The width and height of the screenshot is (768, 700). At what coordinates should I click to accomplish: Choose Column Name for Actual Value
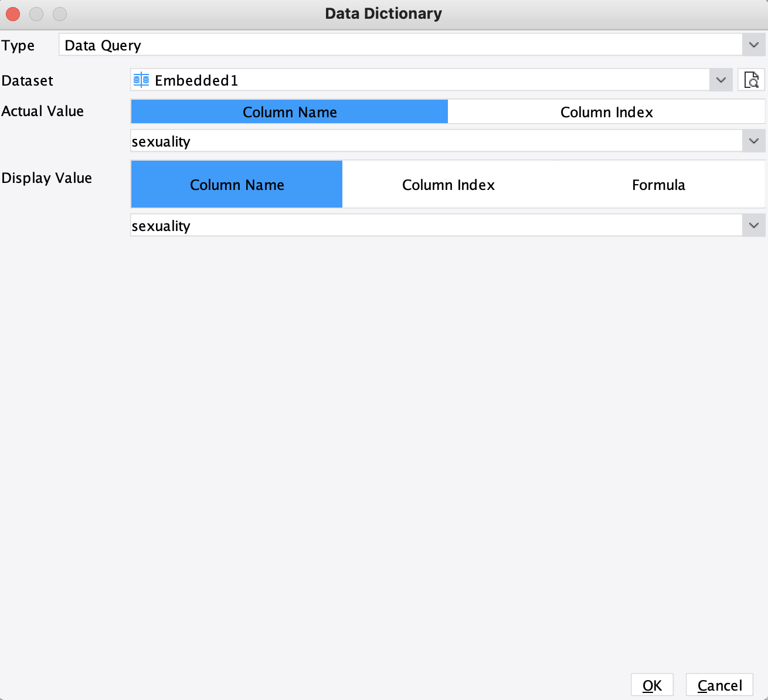click(290, 112)
